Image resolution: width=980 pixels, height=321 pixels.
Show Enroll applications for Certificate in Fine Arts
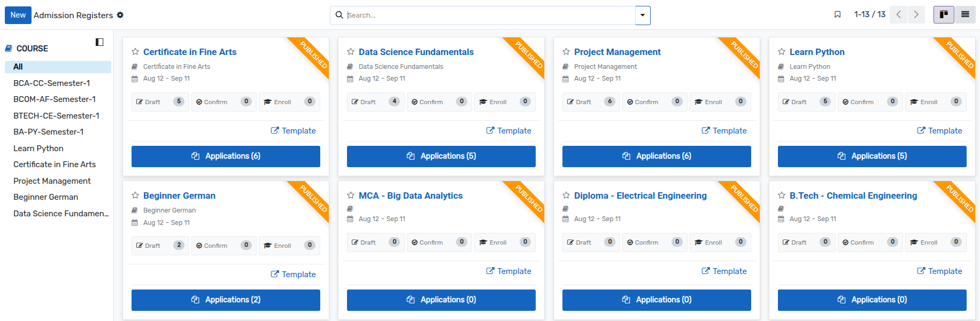[289, 101]
